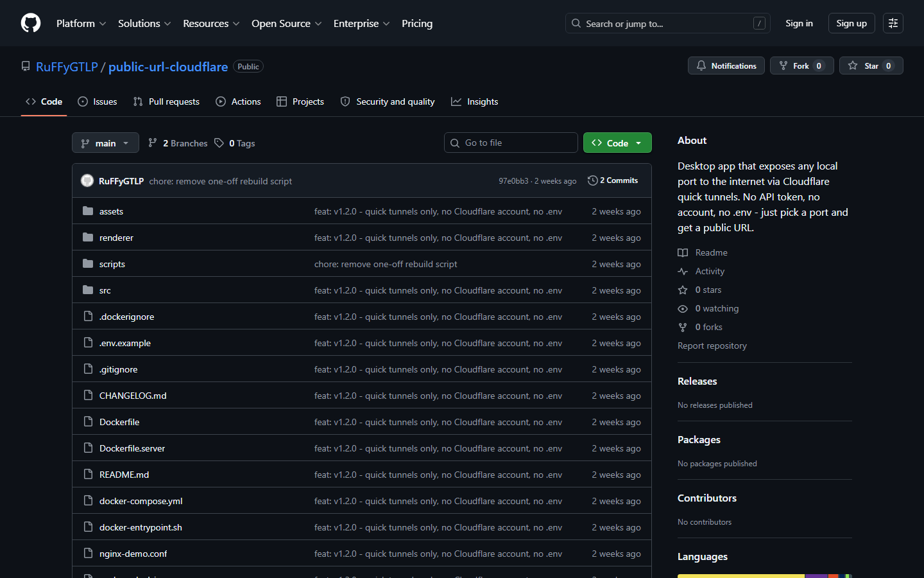924x578 pixels.
Task: Open the .gitignore file
Action: tap(118, 369)
